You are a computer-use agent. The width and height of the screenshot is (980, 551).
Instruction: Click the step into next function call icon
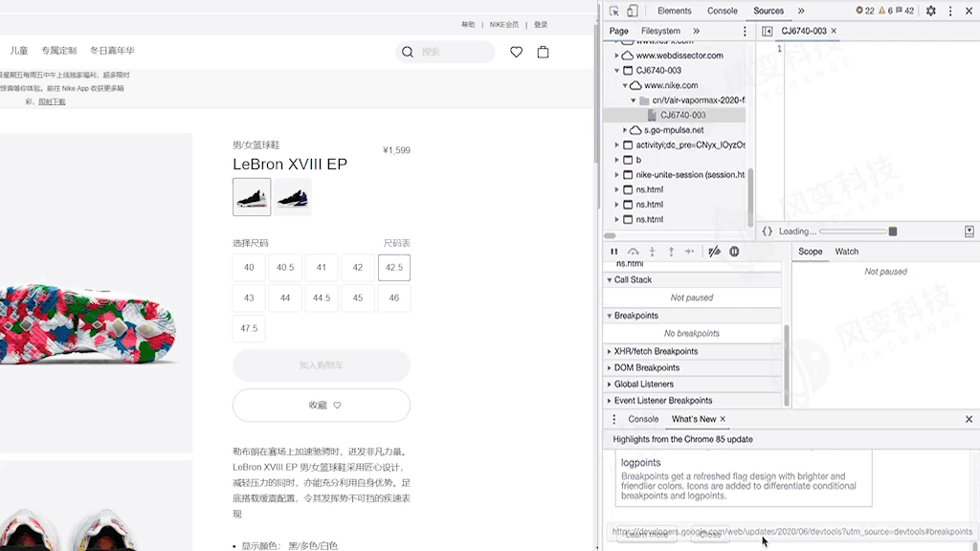[x=653, y=252]
